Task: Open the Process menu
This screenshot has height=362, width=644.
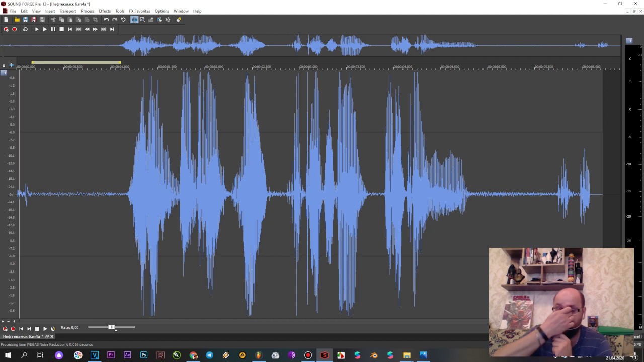Action: [88, 11]
